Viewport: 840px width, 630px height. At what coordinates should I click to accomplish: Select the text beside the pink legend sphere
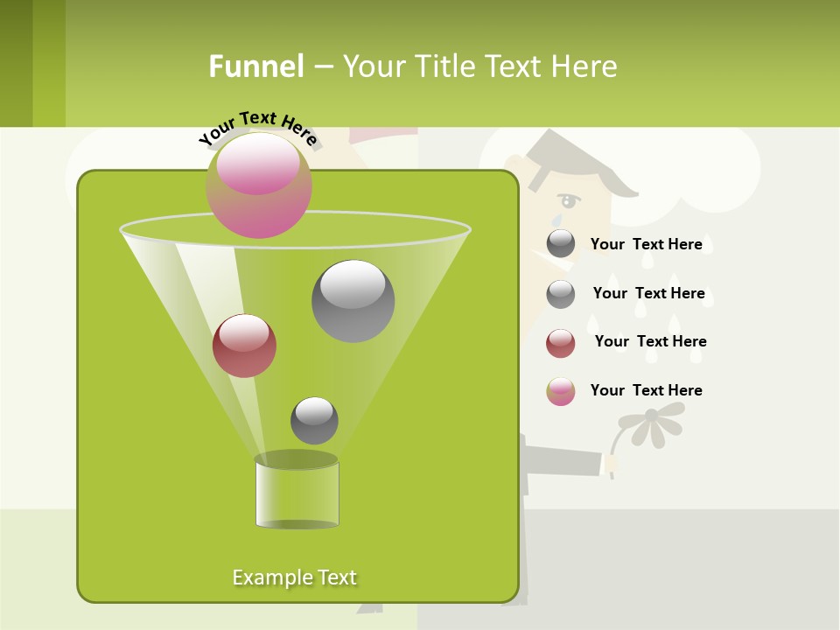tap(646, 390)
